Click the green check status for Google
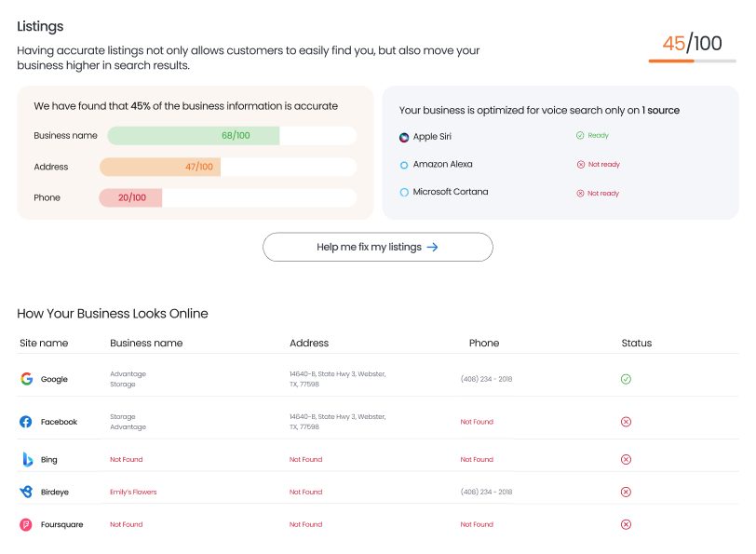Image resolution: width=756 pixels, height=554 pixels. pos(626,379)
